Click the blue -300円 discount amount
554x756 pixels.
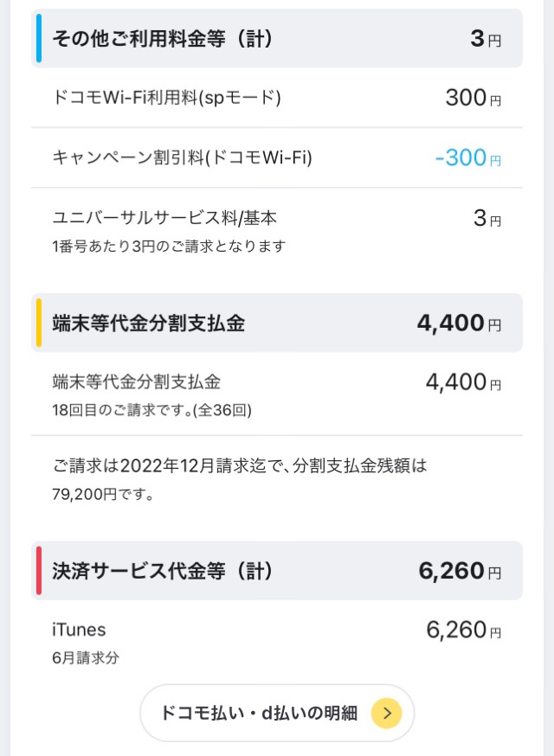[x=468, y=157]
